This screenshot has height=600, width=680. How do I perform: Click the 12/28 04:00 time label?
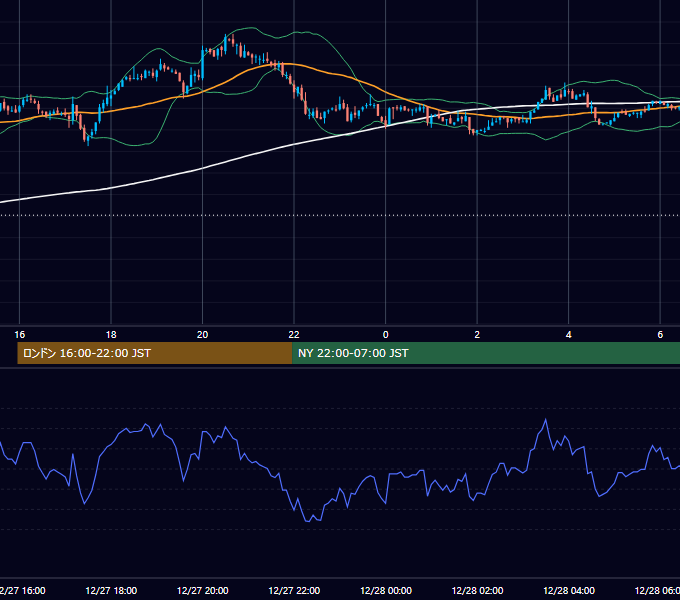coord(569,590)
